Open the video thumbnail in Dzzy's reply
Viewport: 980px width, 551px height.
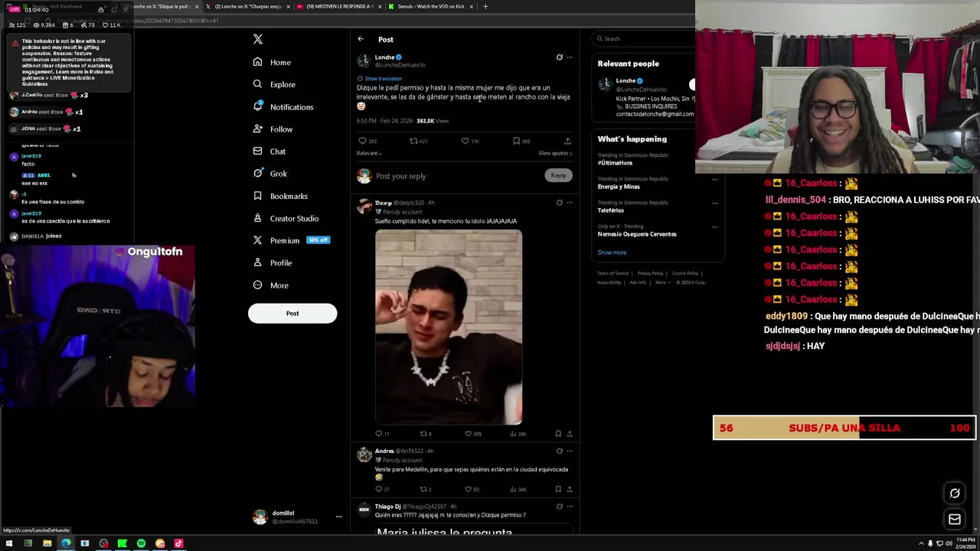(x=449, y=327)
